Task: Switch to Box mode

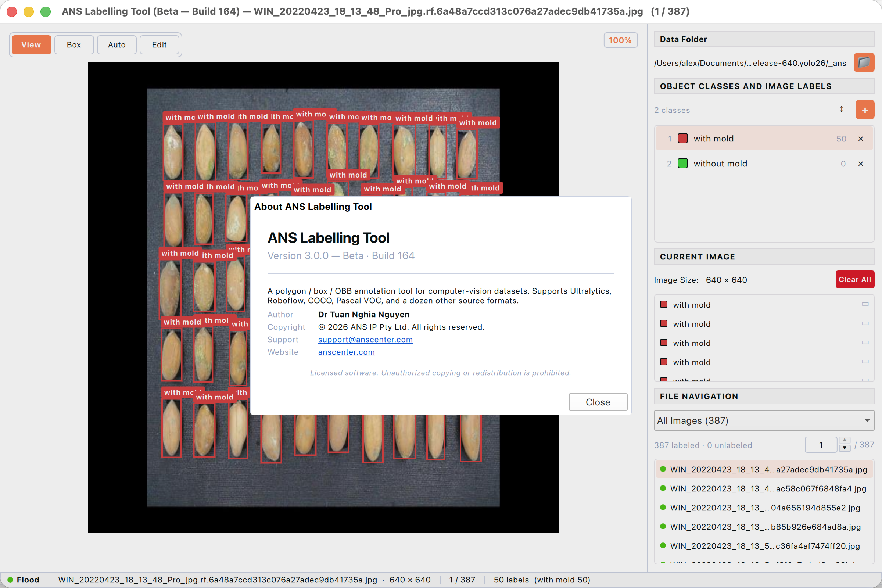Action: tap(74, 44)
